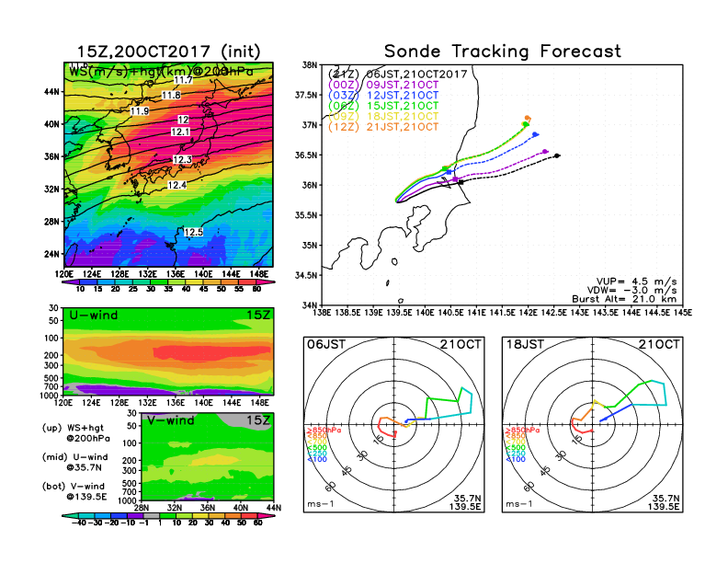Click the 'WS(m/s)+hgt(km)@200hPa' map caption

click(161, 72)
